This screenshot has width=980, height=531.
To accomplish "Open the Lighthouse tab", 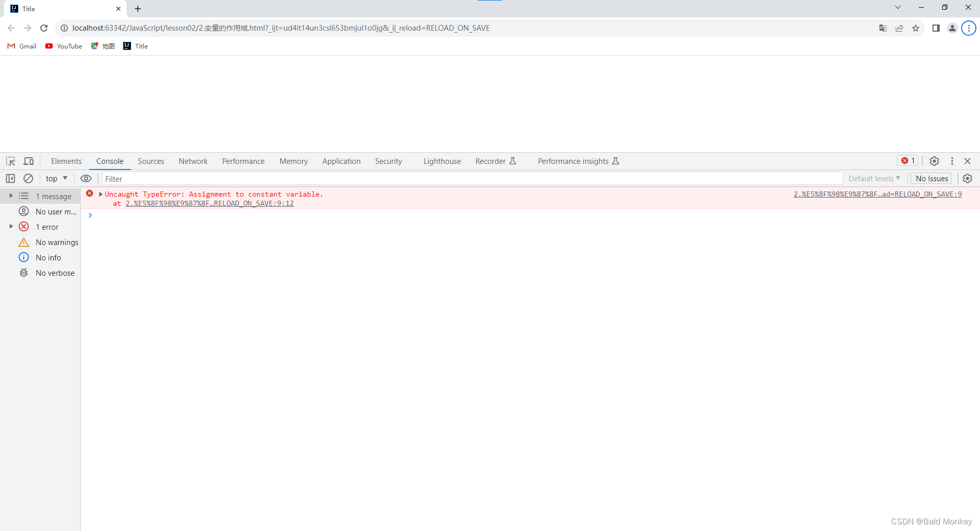I will point(442,161).
